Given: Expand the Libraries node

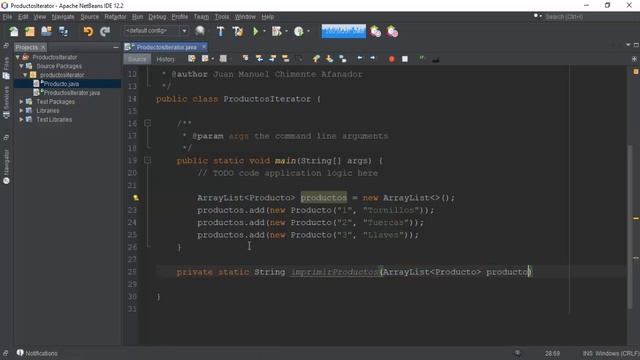Looking at the screenshot, I should (21, 111).
